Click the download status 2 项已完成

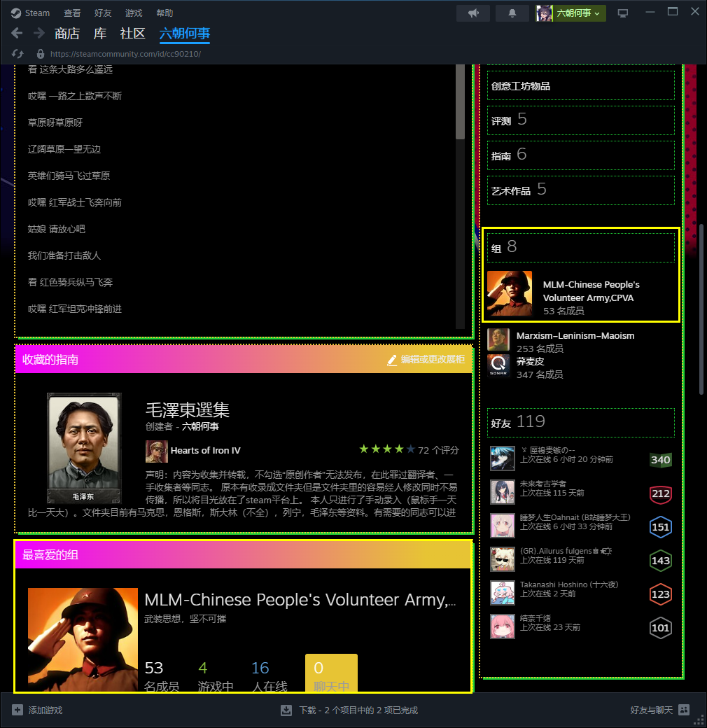[358, 710]
